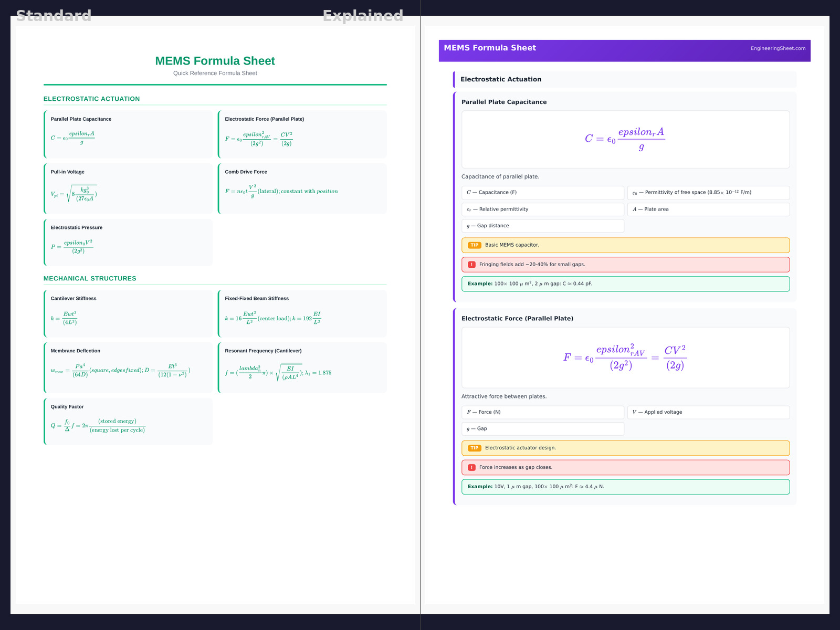Switch to the Standard view label

[54, 16]
